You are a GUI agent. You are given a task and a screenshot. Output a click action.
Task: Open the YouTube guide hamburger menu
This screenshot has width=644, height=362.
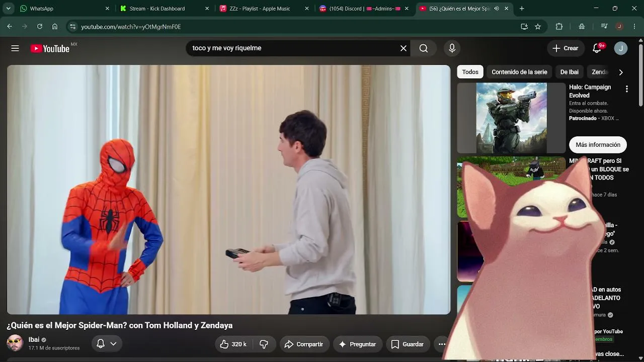15,48
